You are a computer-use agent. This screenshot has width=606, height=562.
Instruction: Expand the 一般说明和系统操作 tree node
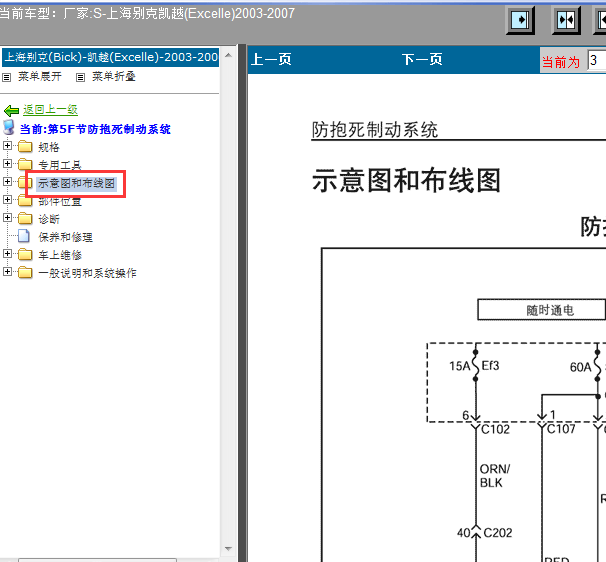point(7,272)
